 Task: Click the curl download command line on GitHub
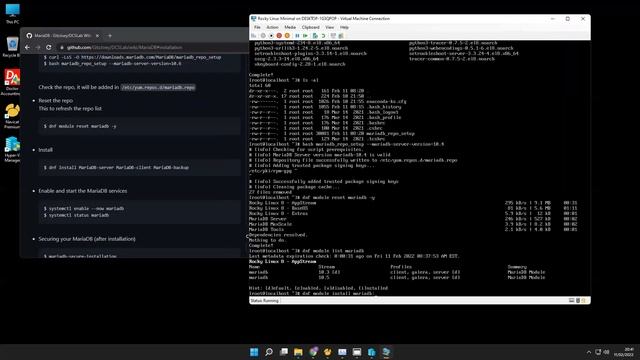133,57
